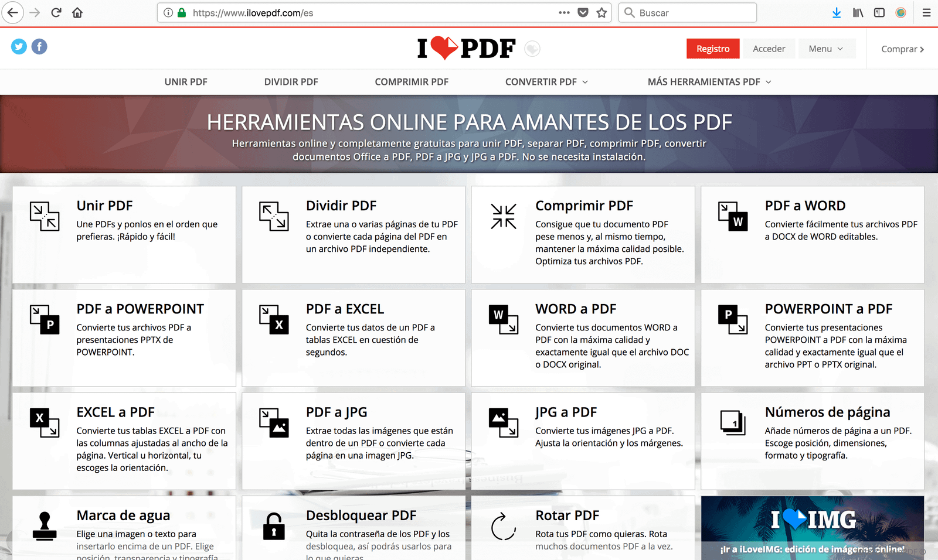Image resolution: width=938 pixels, height=560 pixels.
Task: Open the page actions ellipsis in address bar
Action: [564, 12]
